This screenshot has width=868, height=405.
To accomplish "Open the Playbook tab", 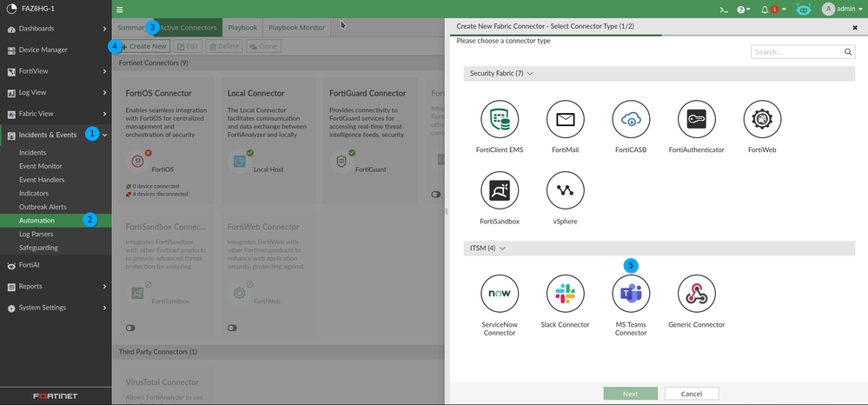I will [242, 28].
